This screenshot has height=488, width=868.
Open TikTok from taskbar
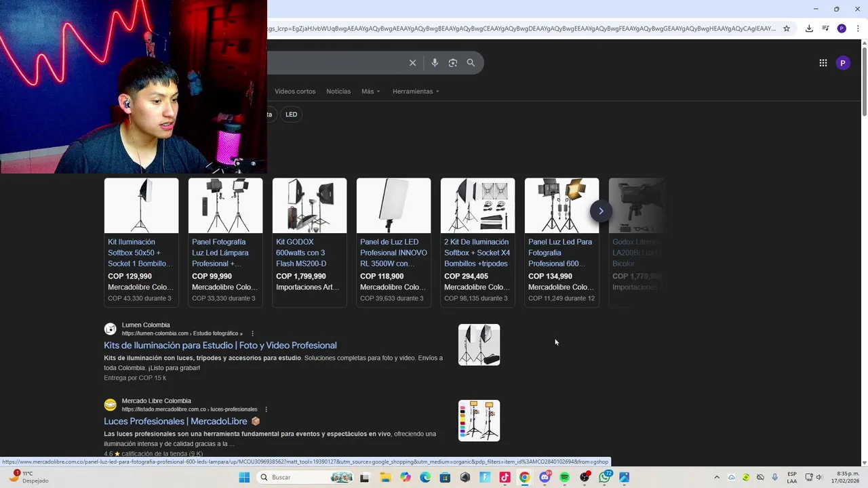(x=505, y=477)
